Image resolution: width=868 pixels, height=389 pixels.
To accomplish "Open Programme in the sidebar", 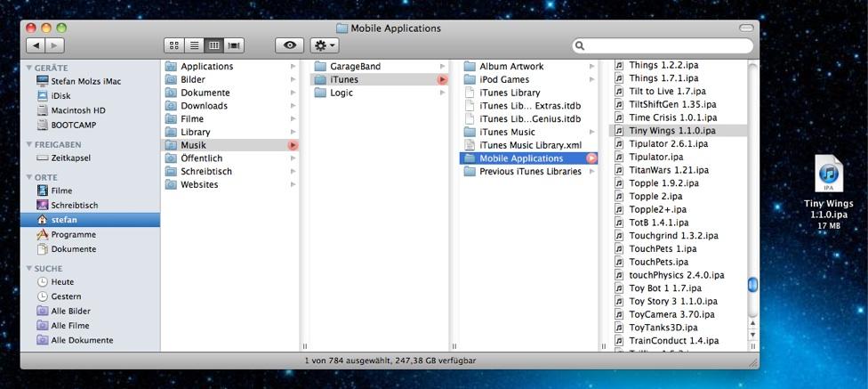I will point(90,234).
